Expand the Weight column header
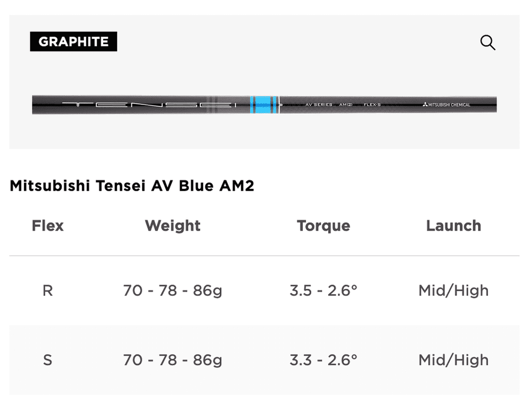Viewport: 532px width, 415px height. 173,226
